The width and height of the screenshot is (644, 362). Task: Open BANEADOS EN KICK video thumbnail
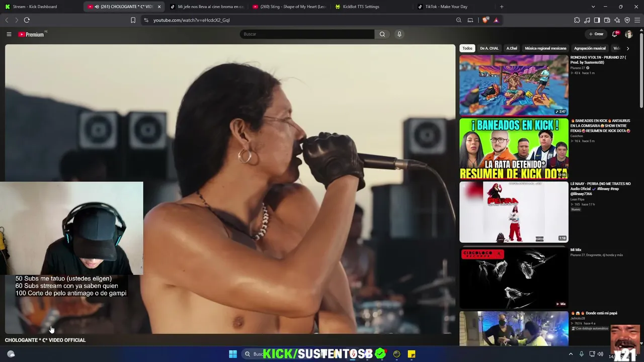(x=514, y=149)
